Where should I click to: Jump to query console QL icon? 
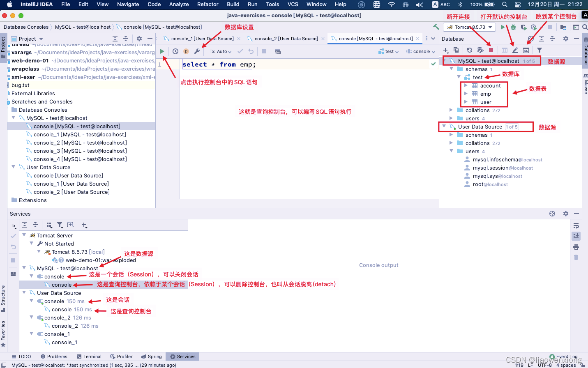tap(526, 50)
